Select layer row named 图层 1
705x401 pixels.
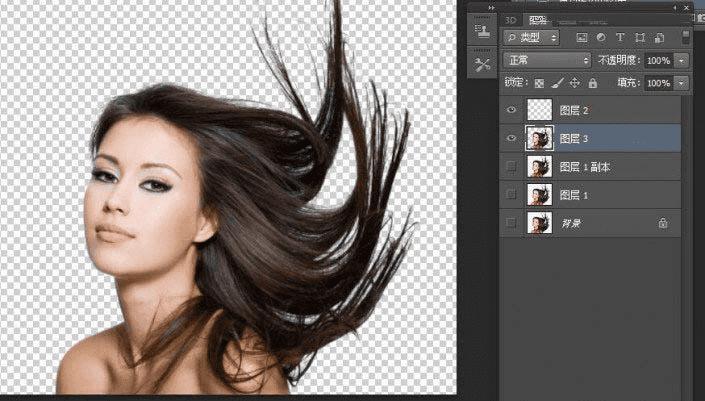coord(590,195)
